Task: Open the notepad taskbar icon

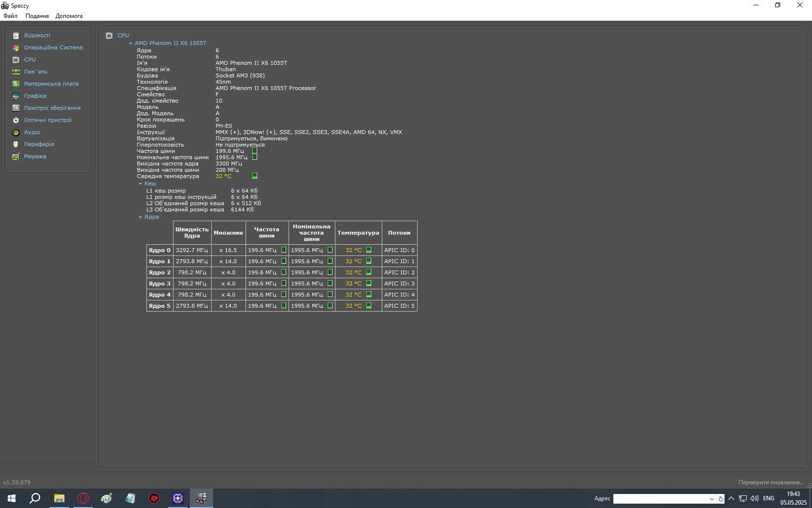Action: pyautogui.click(x=130, y=498)
